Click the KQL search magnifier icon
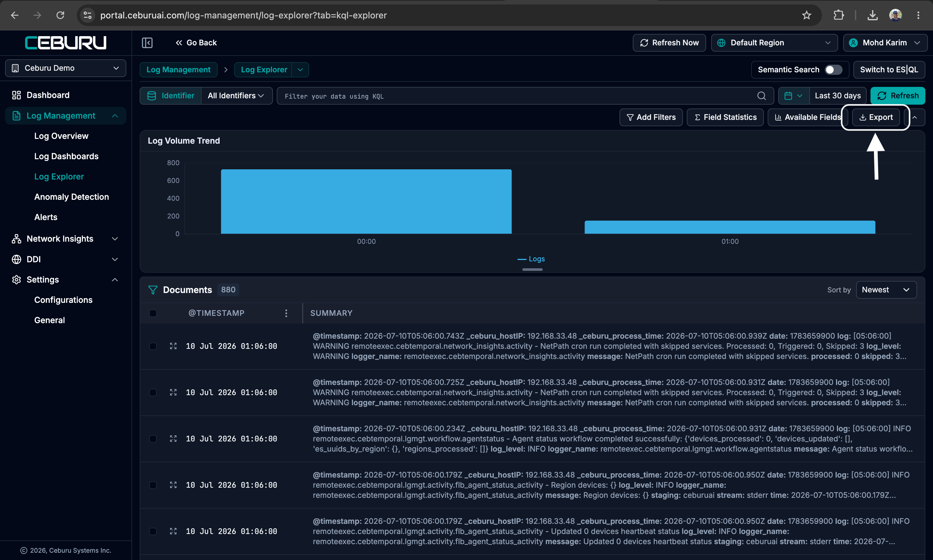This screenshot has height=560, width=933. tap(761, 96)
